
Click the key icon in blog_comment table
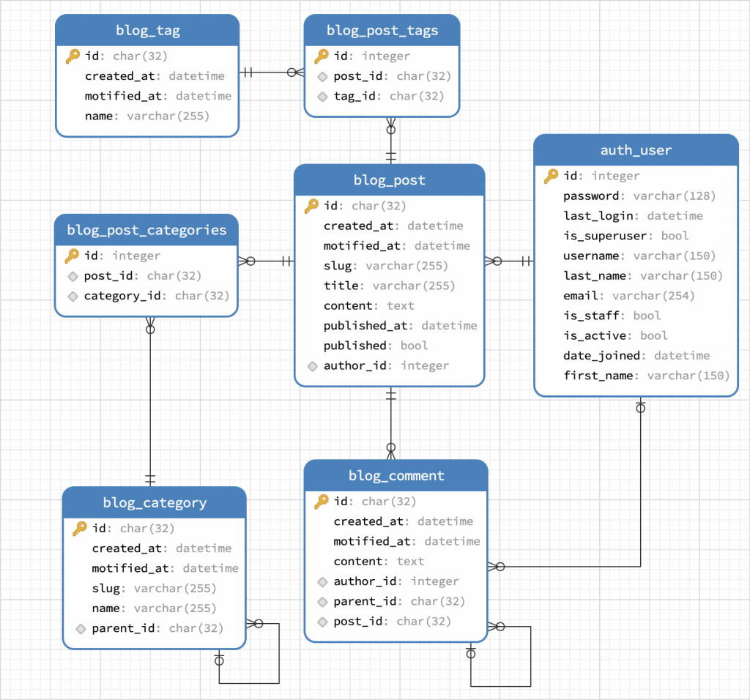pos(322,501)
